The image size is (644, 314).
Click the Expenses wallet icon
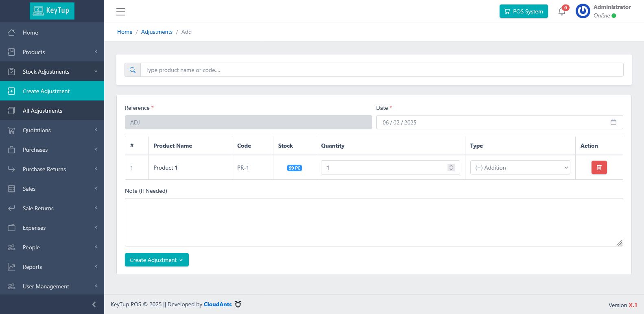11,228
